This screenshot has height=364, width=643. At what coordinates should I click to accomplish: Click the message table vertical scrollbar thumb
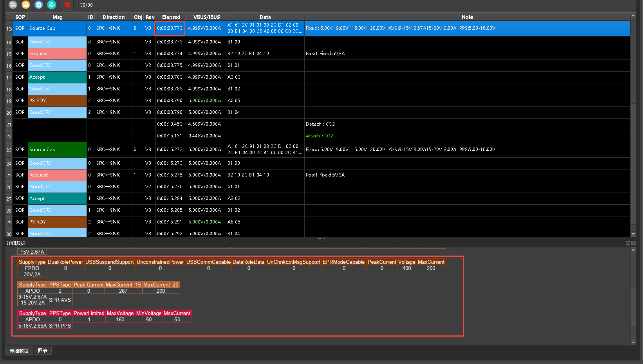point(633,164)
